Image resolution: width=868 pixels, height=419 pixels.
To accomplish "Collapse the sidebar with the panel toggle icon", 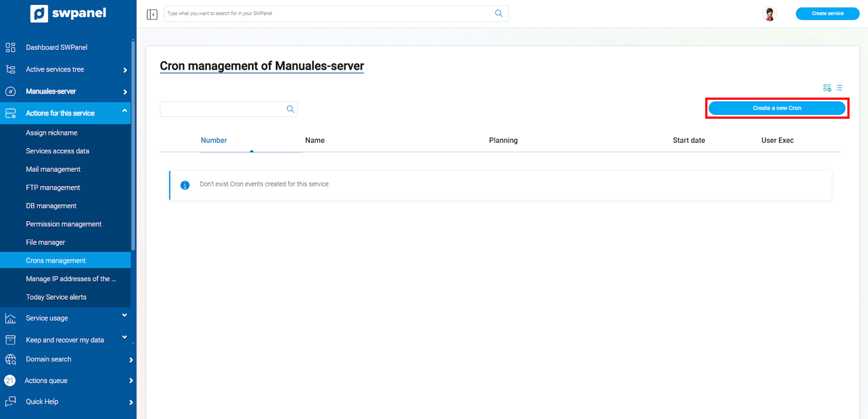I will tap(152, 14).
